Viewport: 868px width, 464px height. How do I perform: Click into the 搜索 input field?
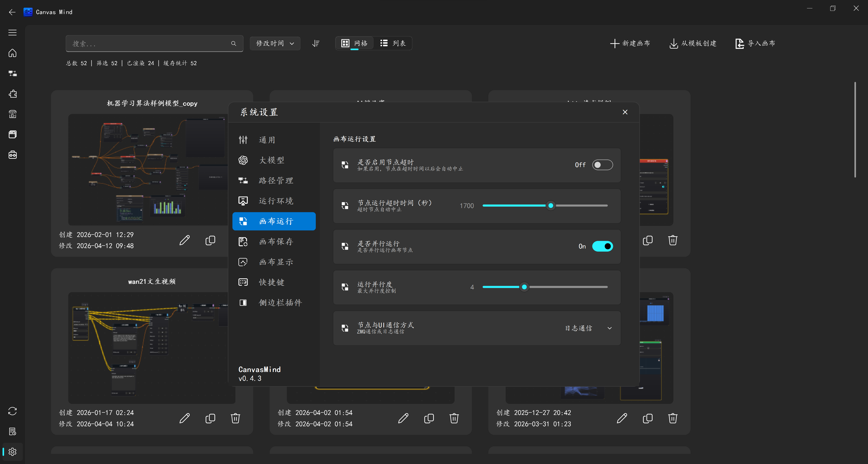154,43
